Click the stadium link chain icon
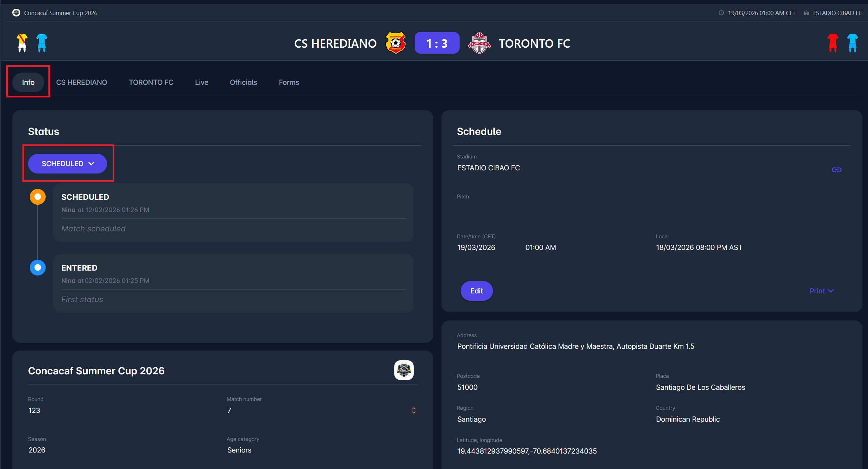The width and height of the screenshot is (868, 469). tap(836, 170)
